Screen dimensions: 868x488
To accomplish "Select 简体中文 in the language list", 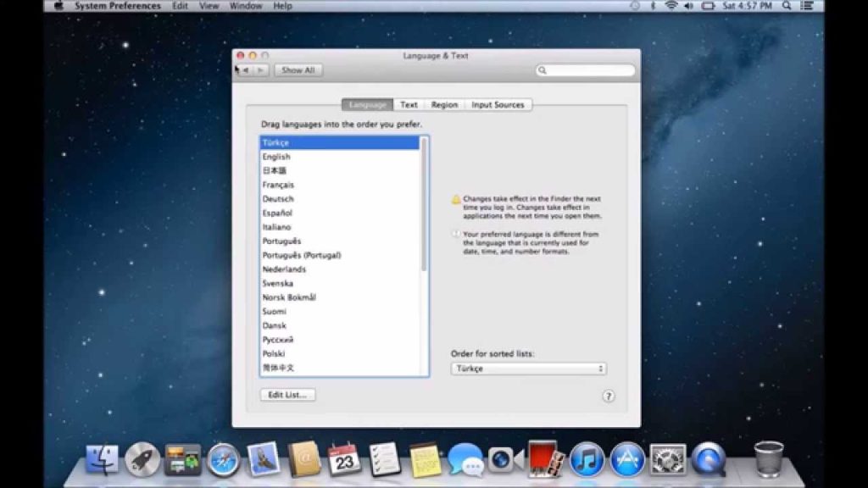I will [x=339, y=368].
